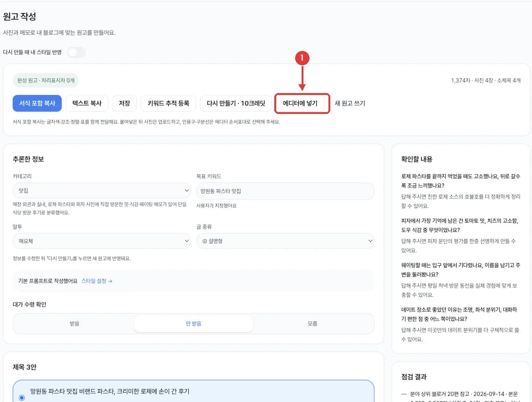Screen dimensions: 532x402
Task: Click the 1,374자 · 사진 4장 · 소제목 4개 text
Action: click(486, 81)
